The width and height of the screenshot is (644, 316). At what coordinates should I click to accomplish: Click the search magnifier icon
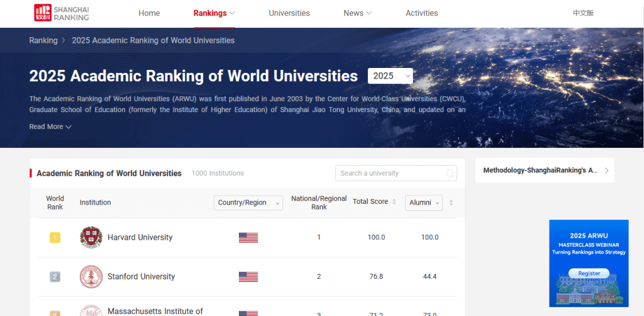tap(450, 173)
